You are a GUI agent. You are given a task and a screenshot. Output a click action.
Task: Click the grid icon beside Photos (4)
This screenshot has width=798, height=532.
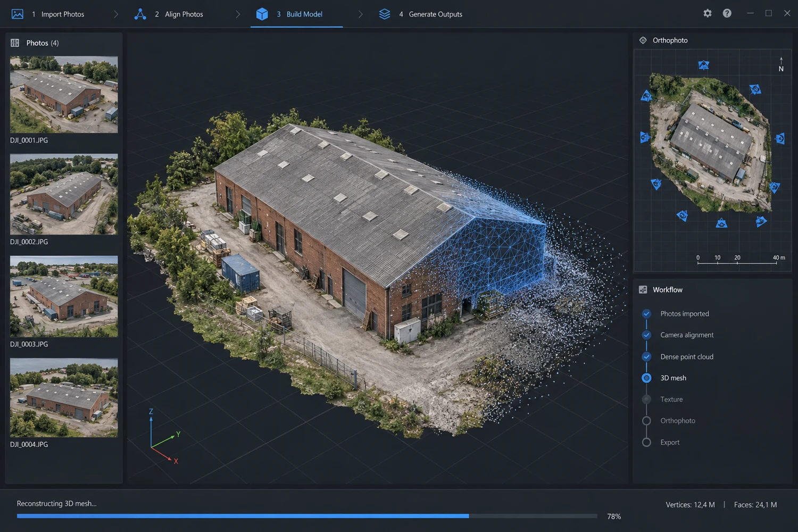(15, 43)
